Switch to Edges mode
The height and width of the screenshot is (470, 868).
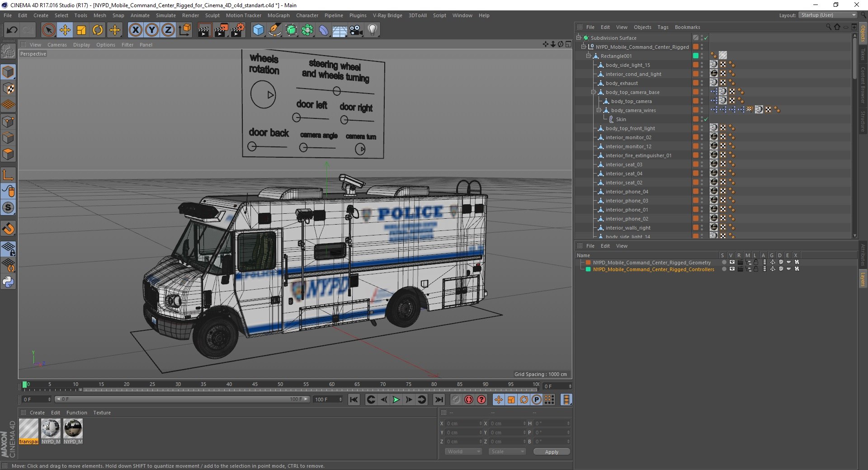coord(8,138)
